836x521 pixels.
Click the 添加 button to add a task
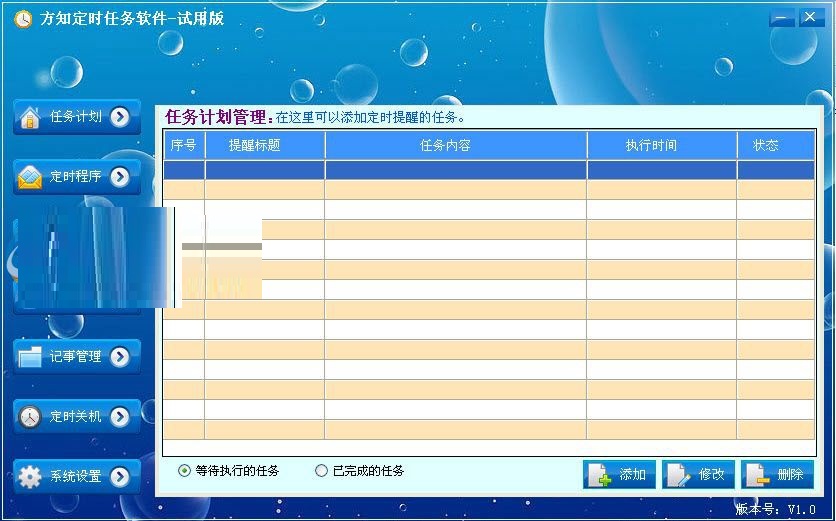620,475
